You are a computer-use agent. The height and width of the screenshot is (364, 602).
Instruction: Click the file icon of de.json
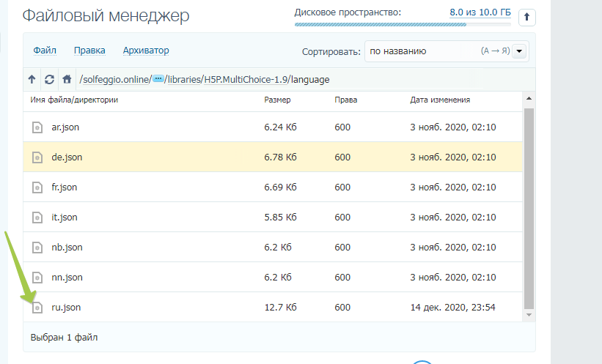(37, 157)
